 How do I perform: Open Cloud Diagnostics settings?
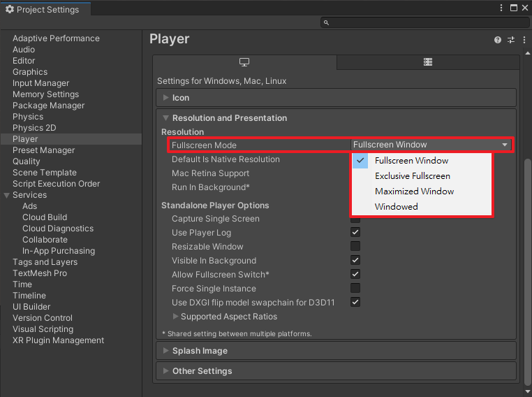pos(58,229)
